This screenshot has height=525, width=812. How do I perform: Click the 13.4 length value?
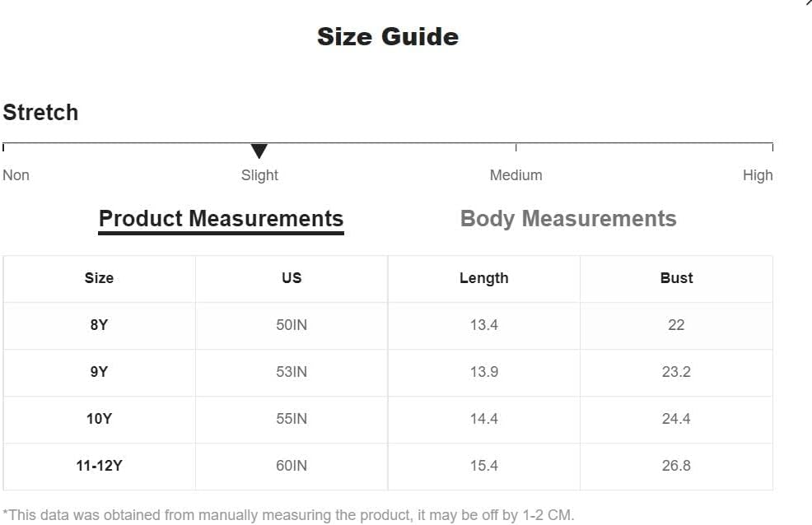click(x=483, y=325)
